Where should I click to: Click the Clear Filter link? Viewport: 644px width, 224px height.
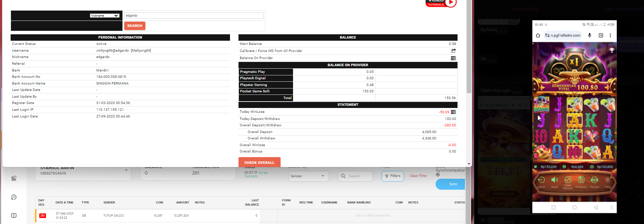(418, 176)
